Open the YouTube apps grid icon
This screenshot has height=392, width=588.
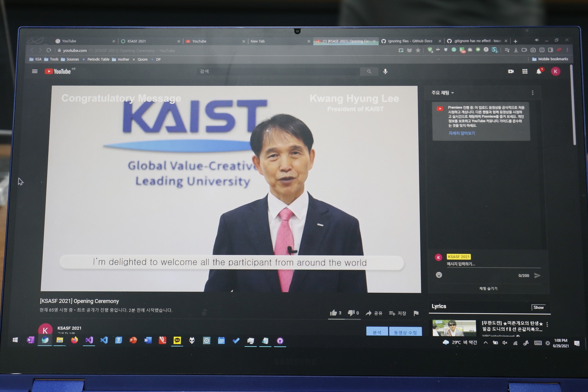(x=525, y=71)
